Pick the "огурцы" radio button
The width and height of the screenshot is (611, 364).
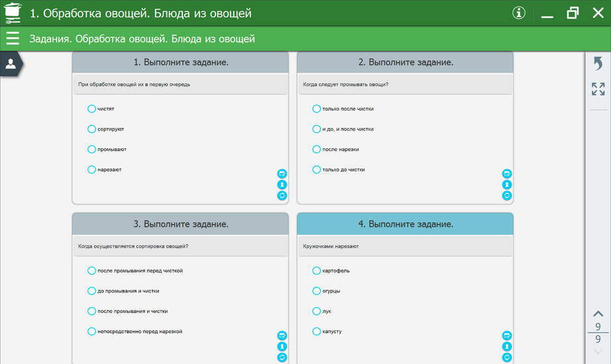pos(316,291)
